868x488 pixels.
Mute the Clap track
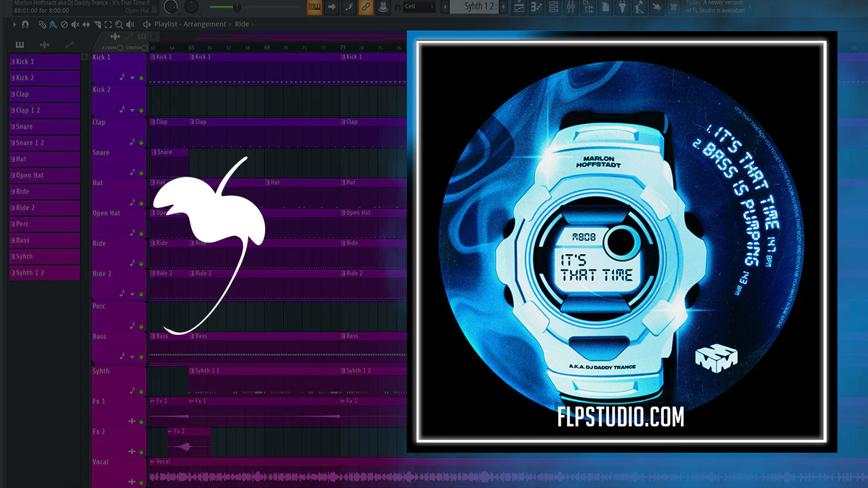(141, 142)
